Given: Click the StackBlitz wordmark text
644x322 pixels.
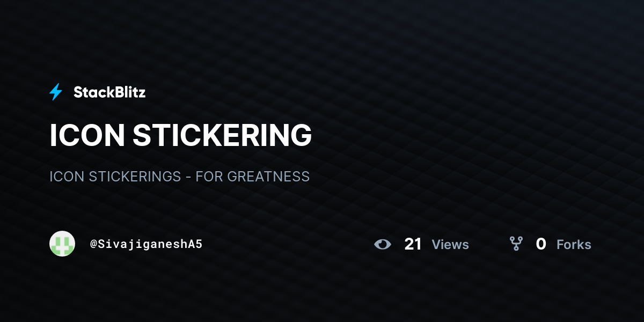Looking at the screenshot, I should 109,92.
